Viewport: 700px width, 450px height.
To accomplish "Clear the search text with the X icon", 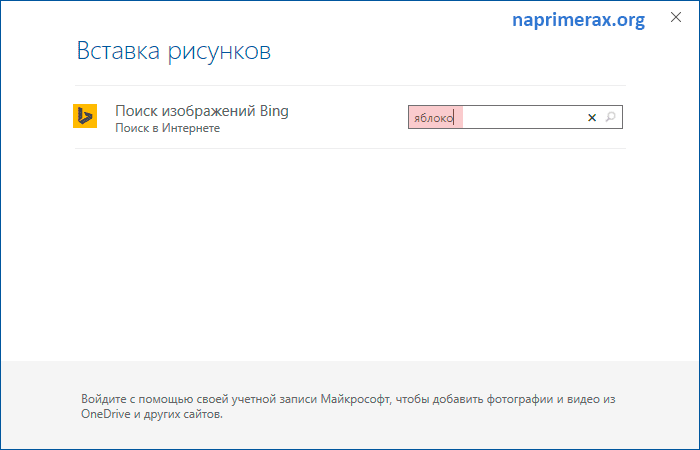I will pos(592,117).
